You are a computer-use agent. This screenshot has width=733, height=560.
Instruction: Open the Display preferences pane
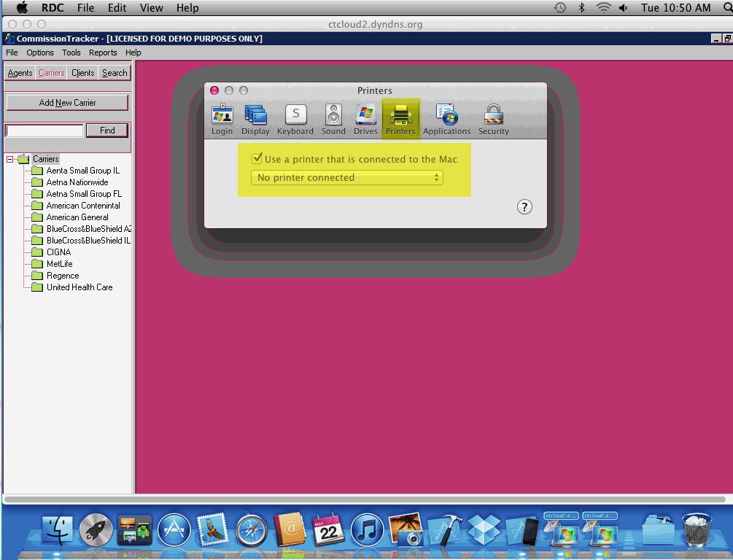coord(255,120)
